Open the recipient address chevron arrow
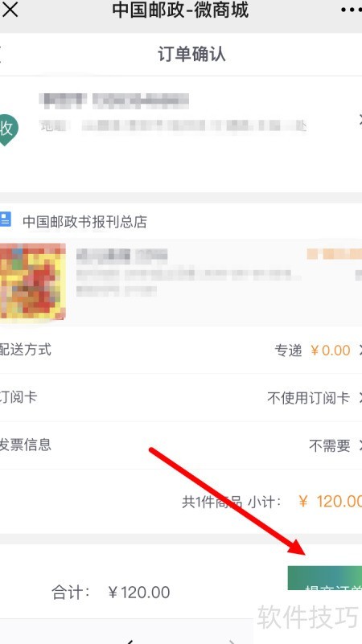362x644 pixels. [x=360, y=120]
